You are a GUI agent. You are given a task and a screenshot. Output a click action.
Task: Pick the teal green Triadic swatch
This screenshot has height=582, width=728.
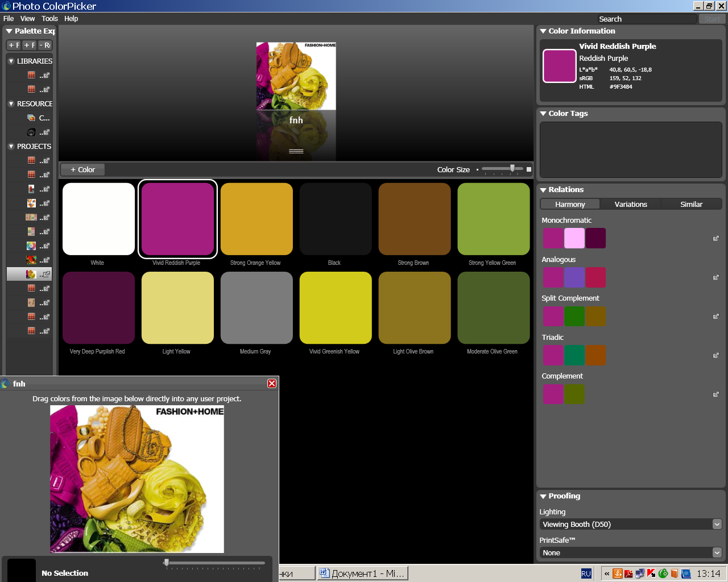tap(574, 355)
